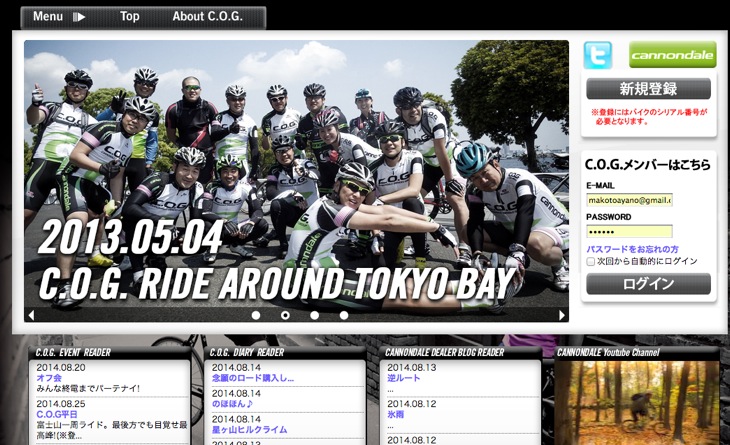Select the first slideshow dot

click(x=256, y=315)
